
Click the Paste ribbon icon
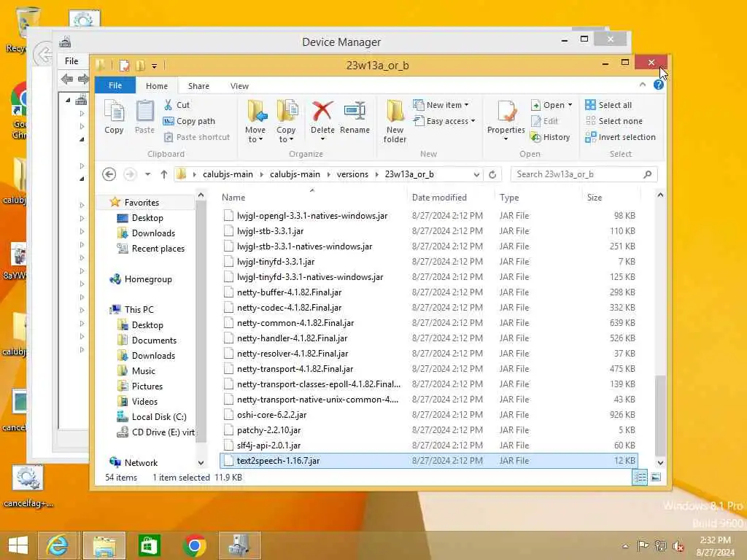tap(144, 117)
